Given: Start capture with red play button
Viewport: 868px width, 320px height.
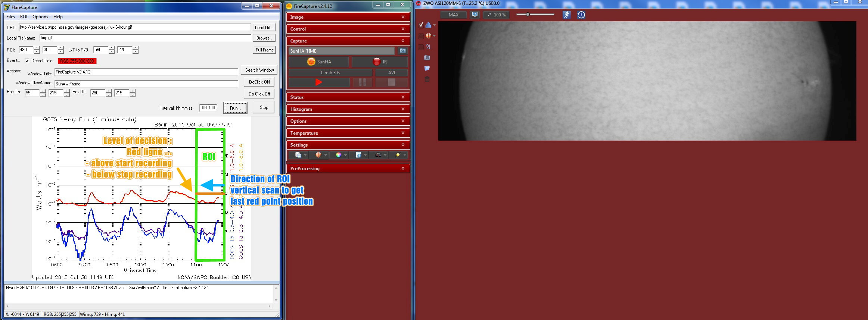Looking at the screenshot, I should coord(319,82).
